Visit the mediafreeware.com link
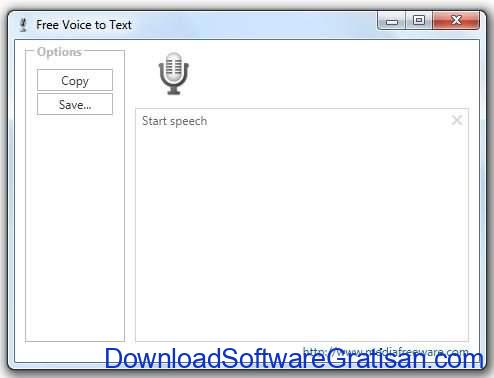This screenshot has width=494, height=378. pyautogui.click(x=386, y=351)
